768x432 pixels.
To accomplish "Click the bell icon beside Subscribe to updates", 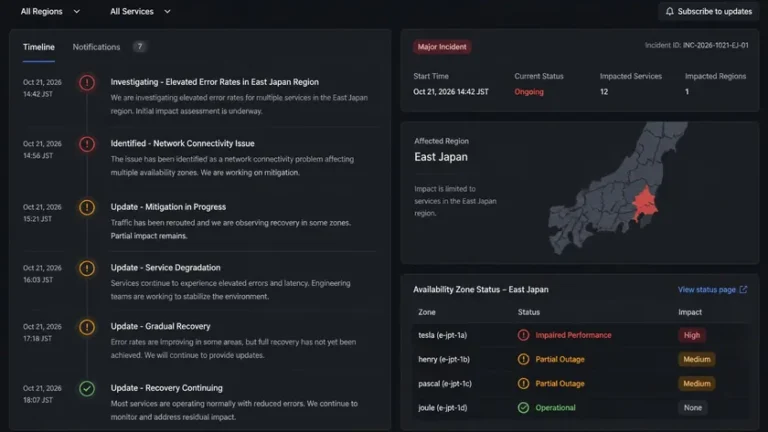I will pos(670,11).
